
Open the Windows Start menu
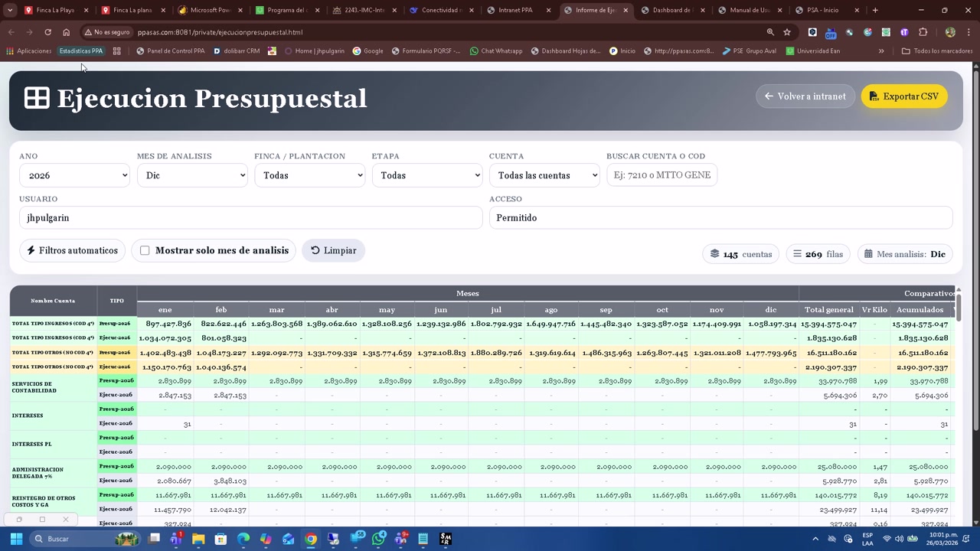[16, 539]
